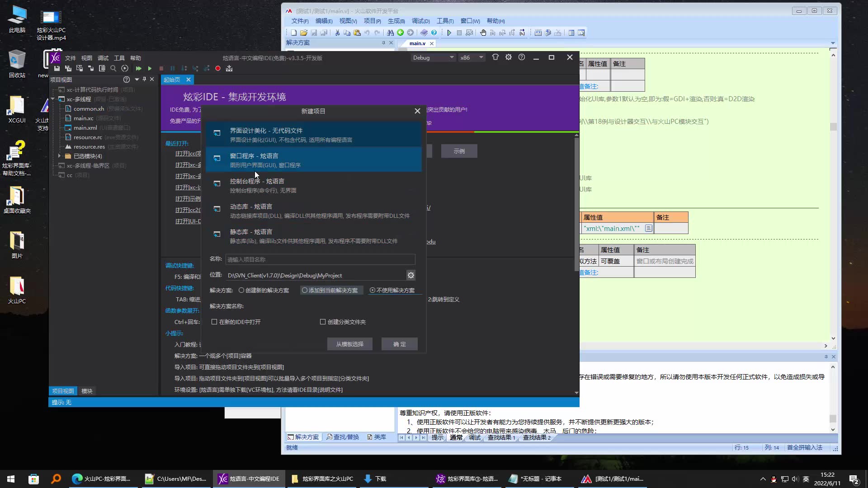Close the 起始页 tab
This screenshot has height=488, width=868.
(x=189, y=80)
